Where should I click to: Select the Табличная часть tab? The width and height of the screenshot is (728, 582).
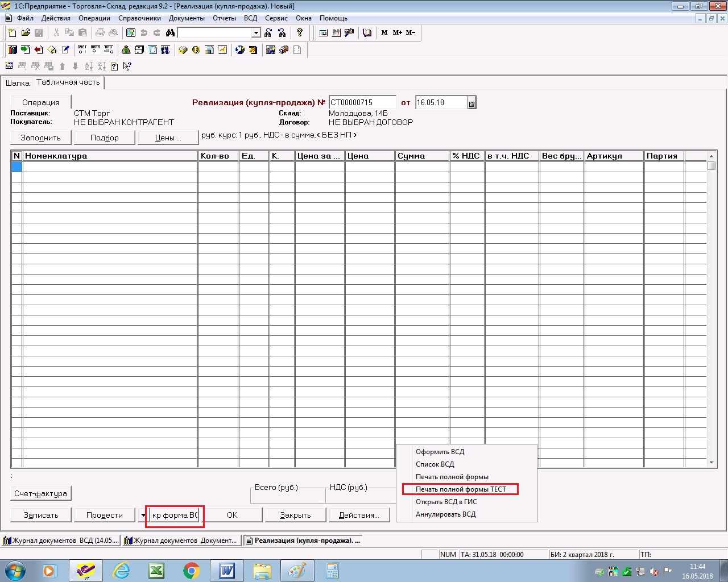pyautogui.click(x=68, y=82)
